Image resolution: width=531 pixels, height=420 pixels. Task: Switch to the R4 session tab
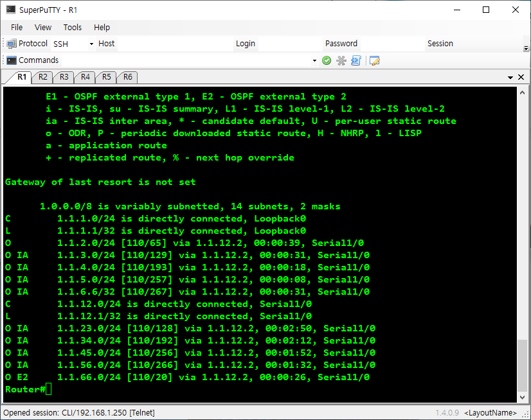85,77
